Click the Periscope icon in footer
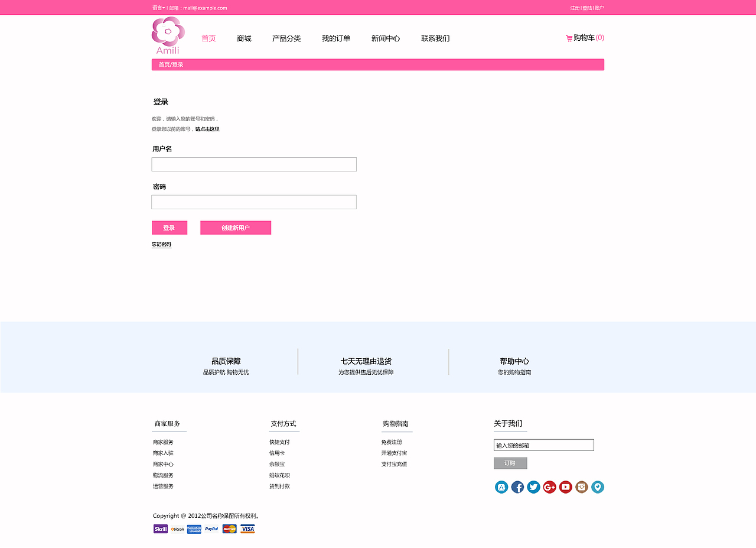The height and width of the screenshot is (548, 756). (x=597, y=487)
